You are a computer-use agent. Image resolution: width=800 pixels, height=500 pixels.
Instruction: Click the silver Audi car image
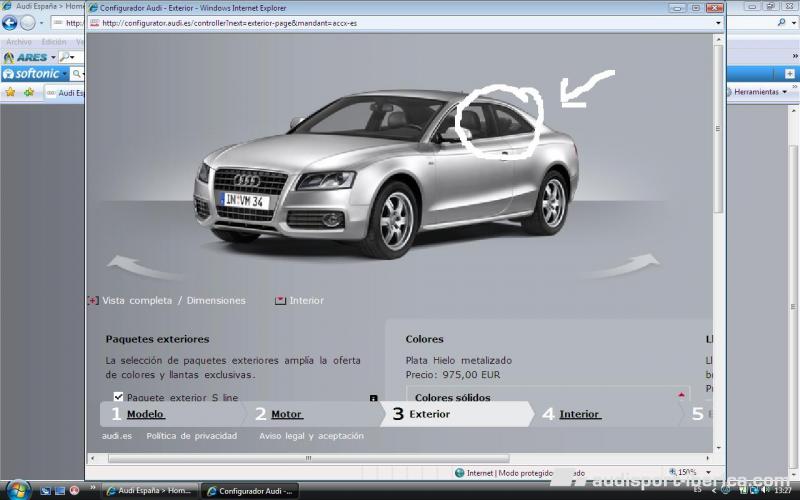coord(386,173)
